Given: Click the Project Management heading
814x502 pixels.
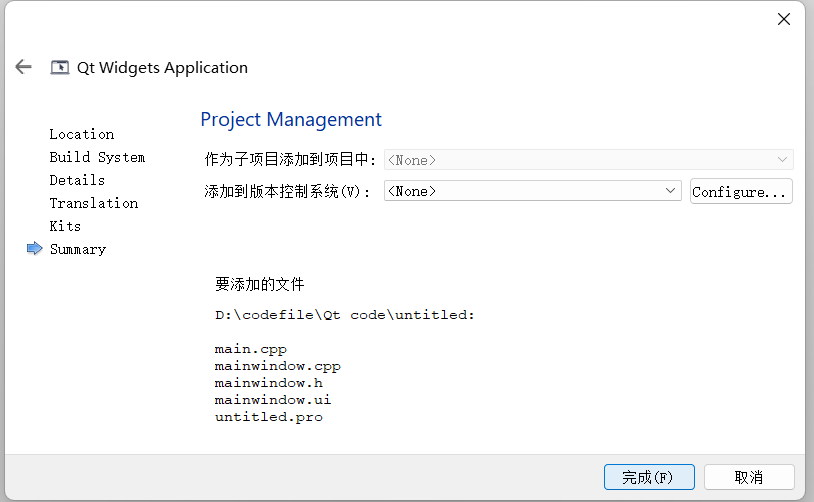Looking at the screenshot, I should point(291,119).
